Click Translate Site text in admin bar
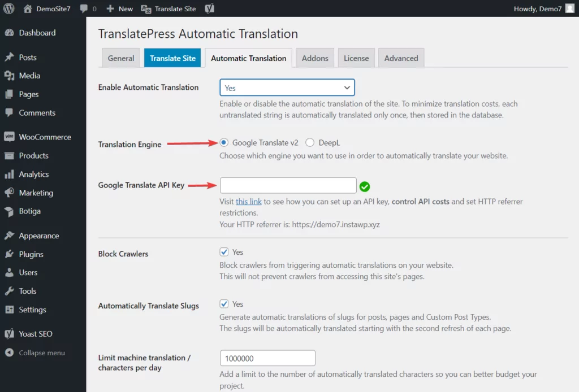The width and height of the screenshot is (579, 392). (x=175, y=9)
